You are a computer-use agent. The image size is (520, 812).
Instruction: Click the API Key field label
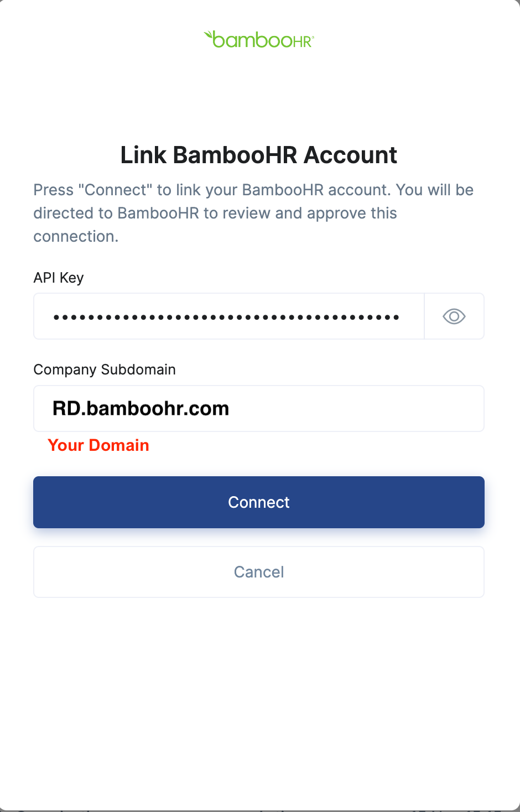coord(59,278)
